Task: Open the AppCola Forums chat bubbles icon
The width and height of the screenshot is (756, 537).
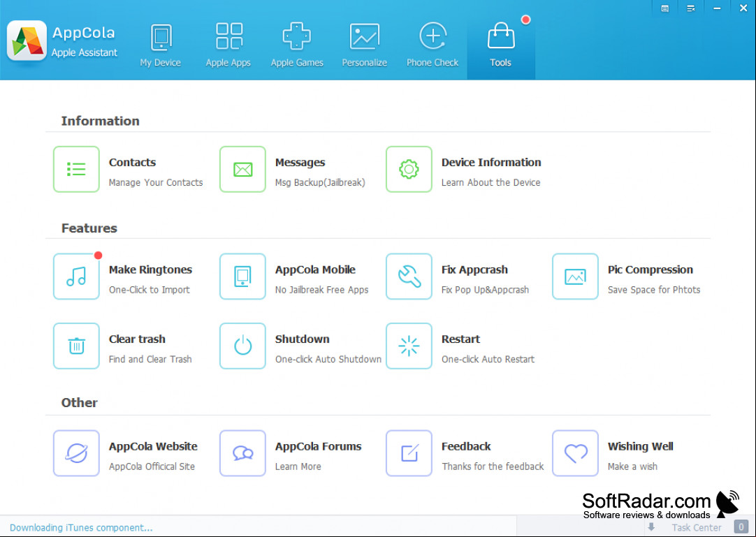Action: tap(242, 453)
